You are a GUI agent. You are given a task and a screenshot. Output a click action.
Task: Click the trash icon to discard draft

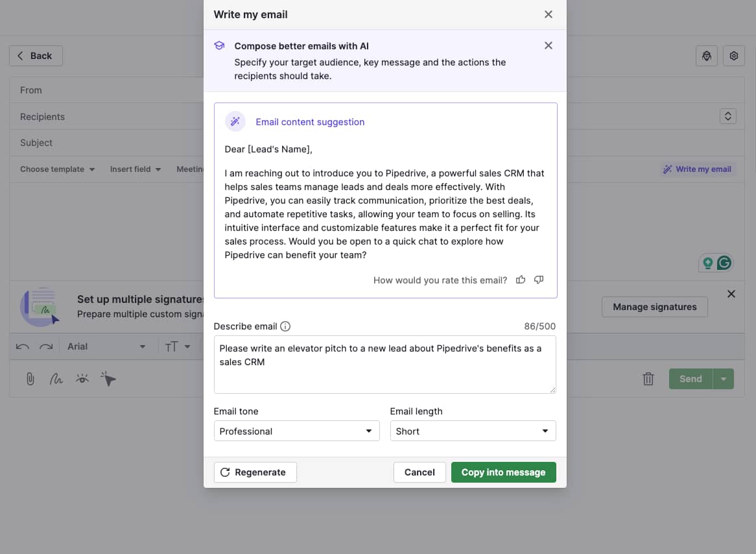(648, 379)
